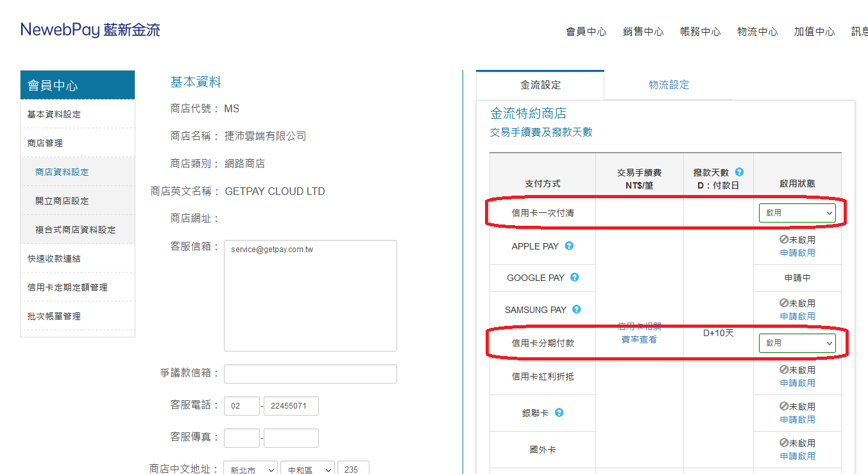
Task: Click the 客服傳真 number field
Action: click(x=291, y=438)
